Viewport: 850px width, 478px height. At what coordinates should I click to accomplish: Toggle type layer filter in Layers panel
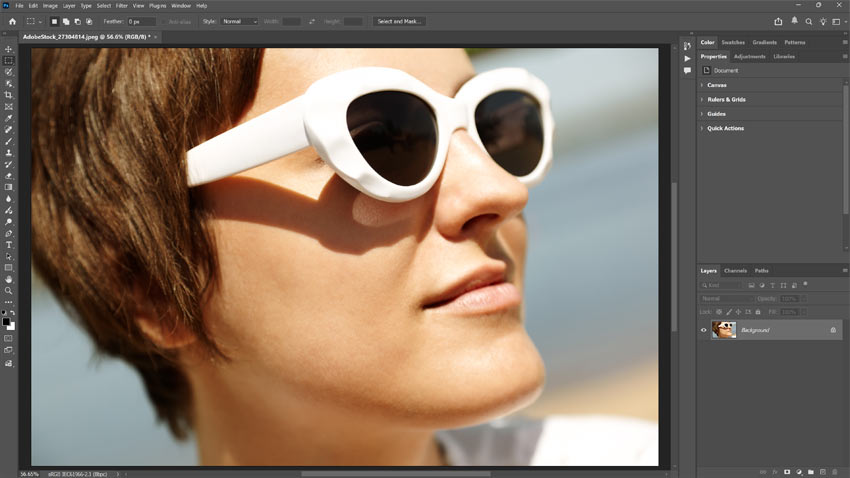pyautogui.click(x=772, y=285)
